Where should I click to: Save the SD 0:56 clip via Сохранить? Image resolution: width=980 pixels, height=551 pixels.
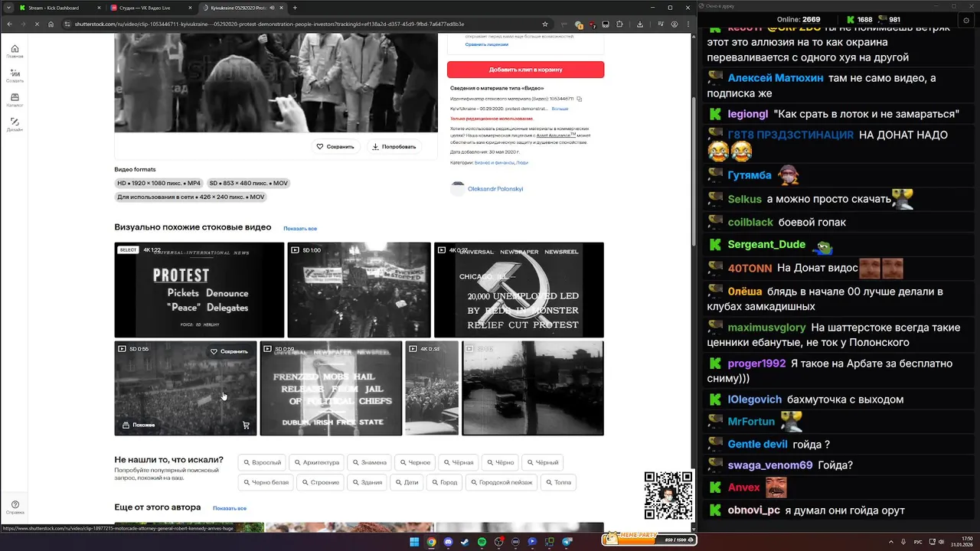[229, 351]
